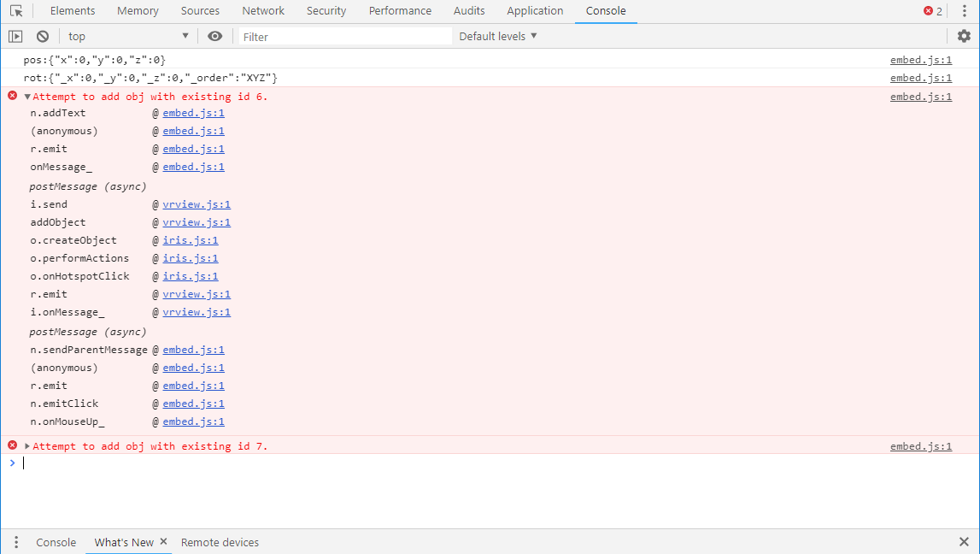The height and width of the screenshot is (554, 980).
Task: Open the Network tab
Action: point(263,11)
